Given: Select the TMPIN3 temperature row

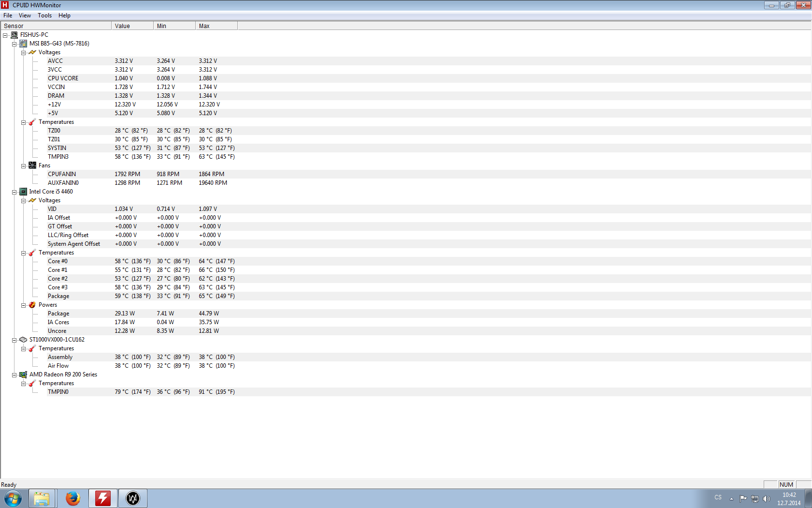Looking at the screenshot, I should 429,157.
